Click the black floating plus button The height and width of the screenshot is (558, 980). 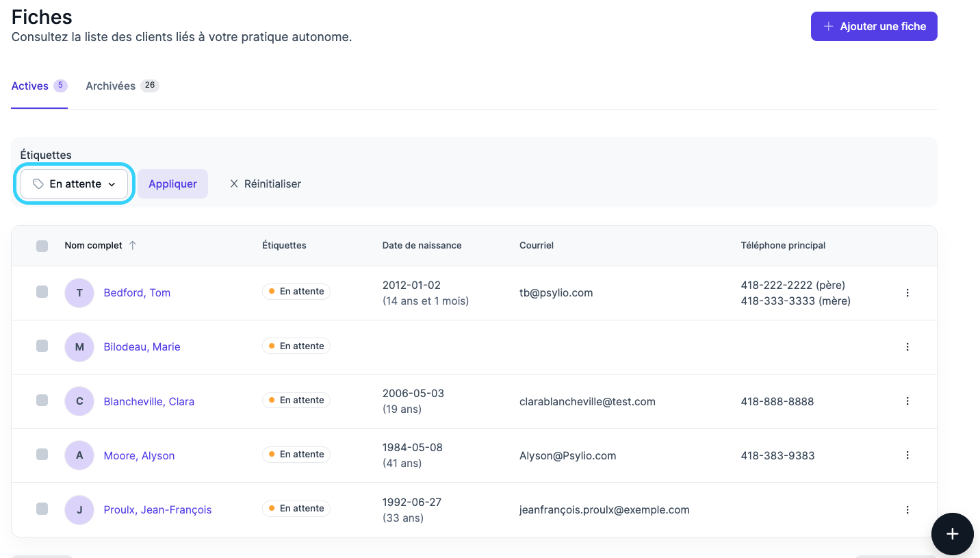952,534
